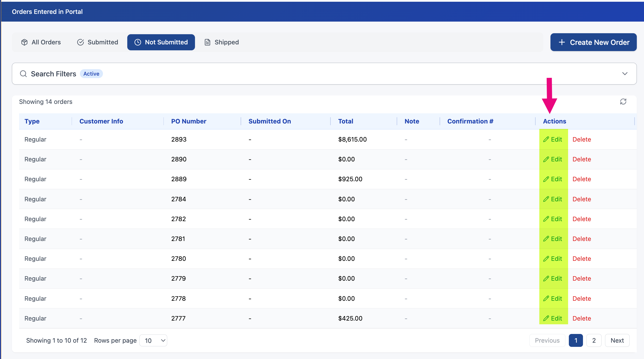Delete order with PO 2777
Image resolution: width=644 pixels, height=359 pixels.
(x=581, y=318)
